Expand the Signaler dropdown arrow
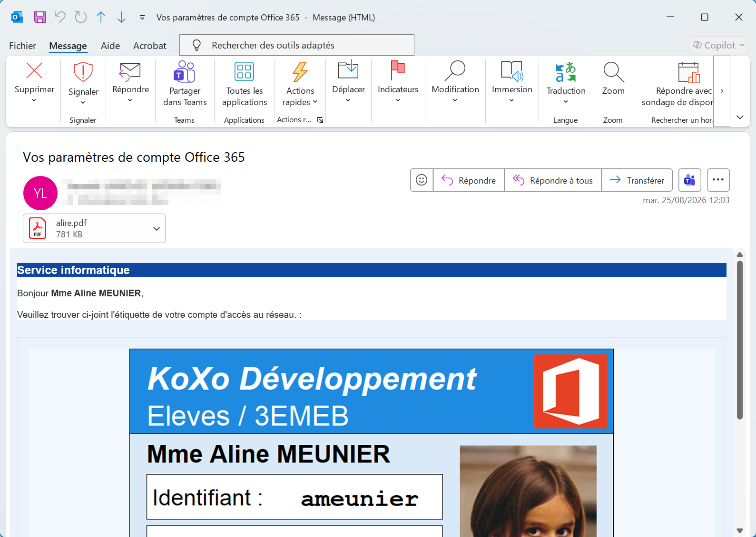The image size is (756, 537). point(83,103)
